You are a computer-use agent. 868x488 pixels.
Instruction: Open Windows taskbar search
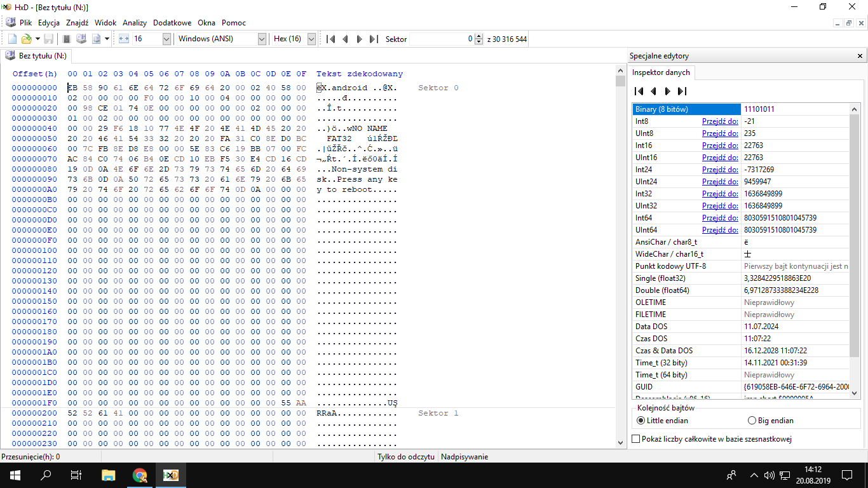coord(46,475)
